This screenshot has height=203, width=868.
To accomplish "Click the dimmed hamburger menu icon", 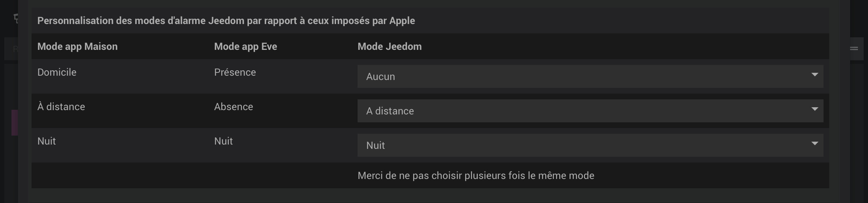I will pyautogui.click(x=854, y=48).
